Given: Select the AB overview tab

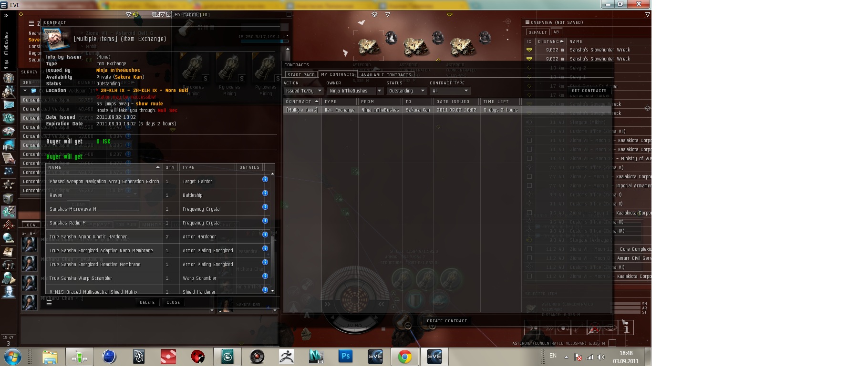Looking at the screenshot, I should [556, 32].
